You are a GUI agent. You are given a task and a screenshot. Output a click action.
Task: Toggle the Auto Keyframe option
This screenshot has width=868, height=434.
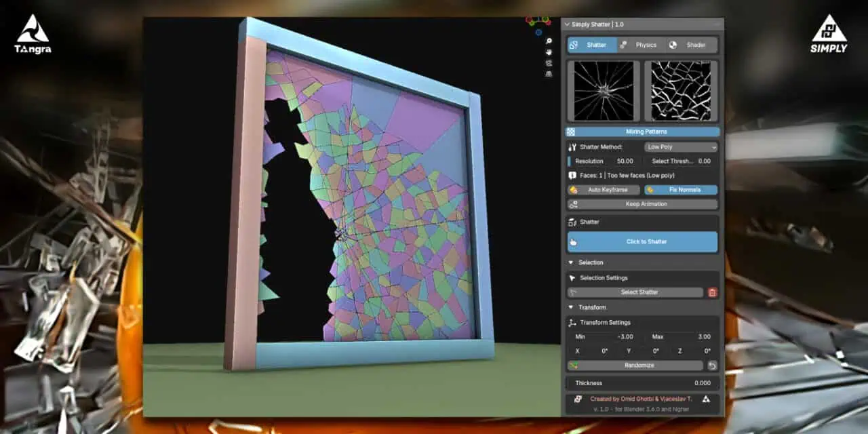pyautogui.click(x=604, y=190)
